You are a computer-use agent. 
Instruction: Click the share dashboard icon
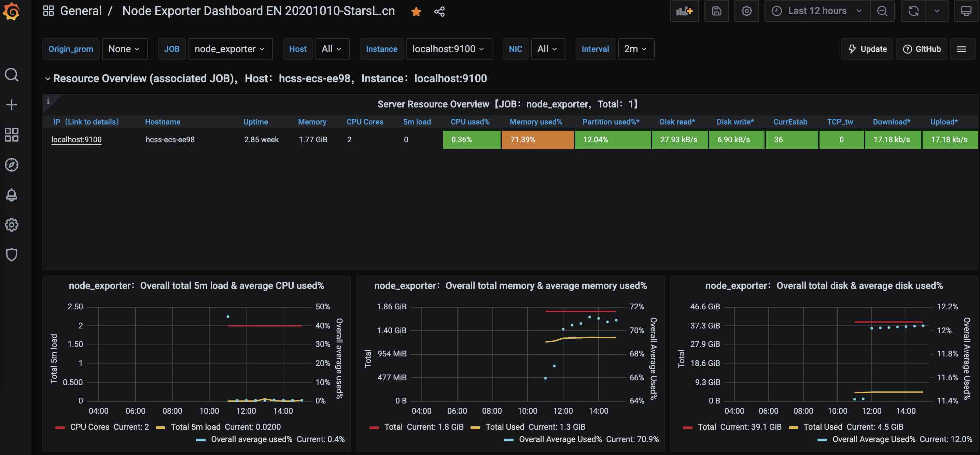(x=439, y=11)
